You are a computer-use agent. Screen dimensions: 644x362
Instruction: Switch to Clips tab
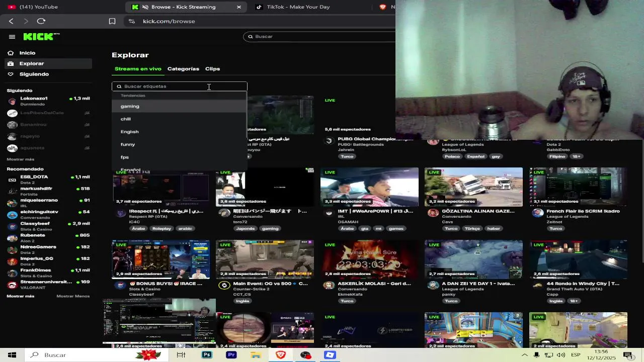212,69
